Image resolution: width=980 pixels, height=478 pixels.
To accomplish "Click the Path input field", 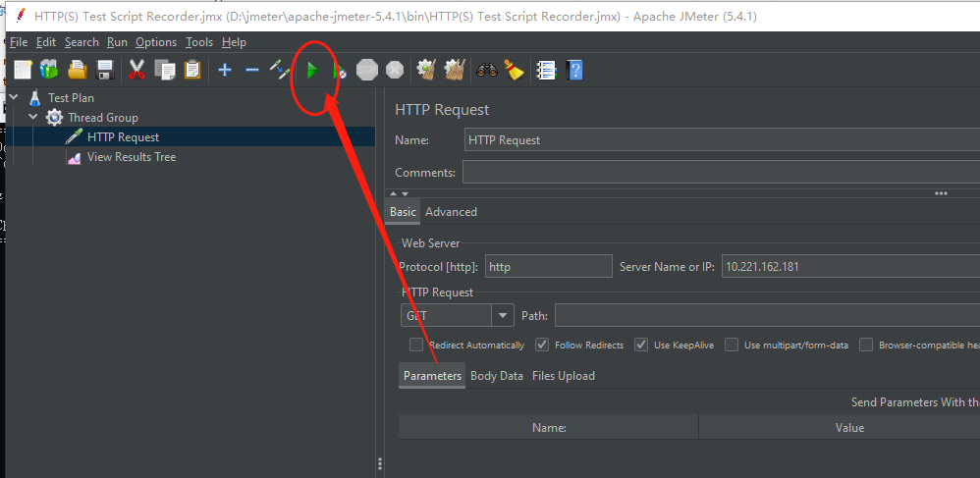I will tap(767, 315).
